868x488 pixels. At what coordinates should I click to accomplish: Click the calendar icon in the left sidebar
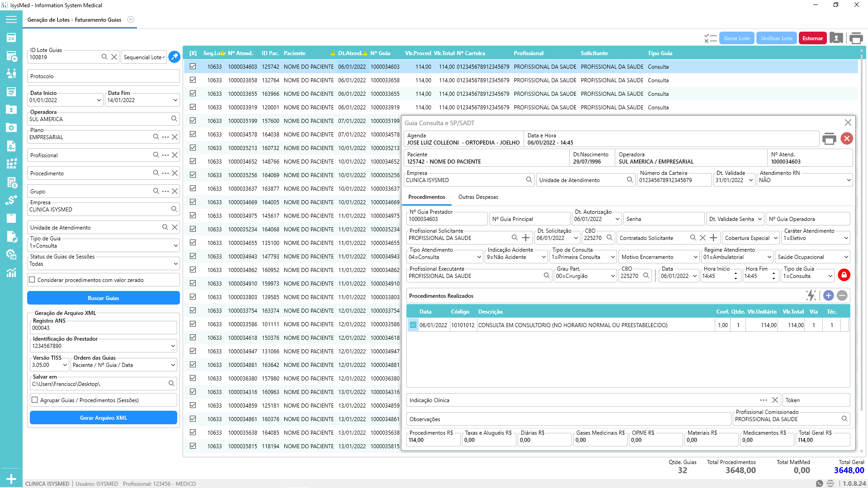(x=11, y=38)
